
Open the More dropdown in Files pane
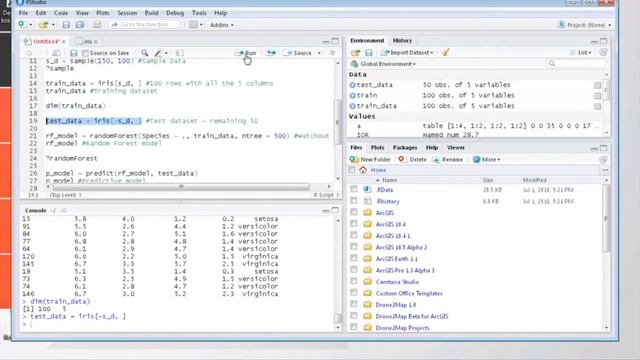pos(486,160)
